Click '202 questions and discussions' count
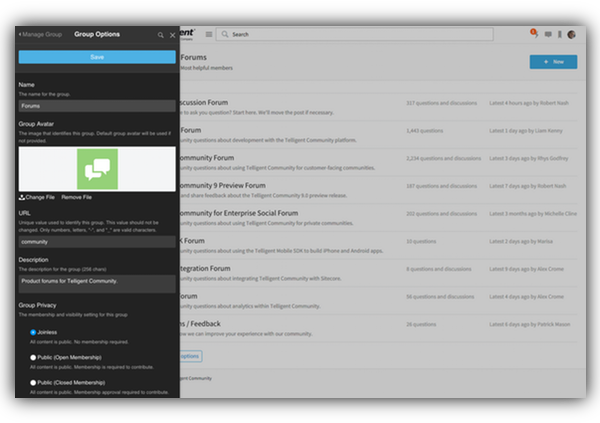 coord(442,214)
